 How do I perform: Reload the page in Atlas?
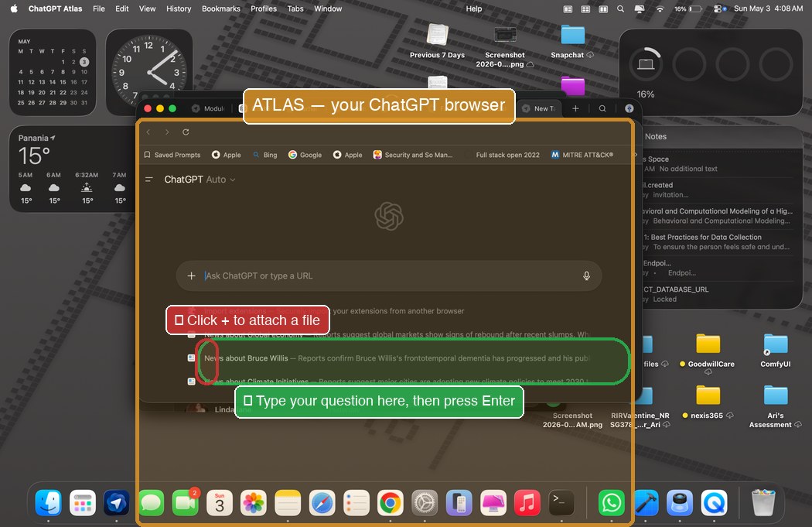[x=186, y=132]
